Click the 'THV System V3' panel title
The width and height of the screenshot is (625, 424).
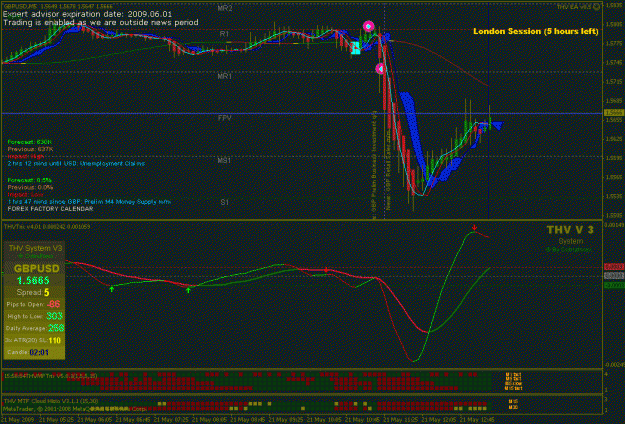[x=35, y=248]
